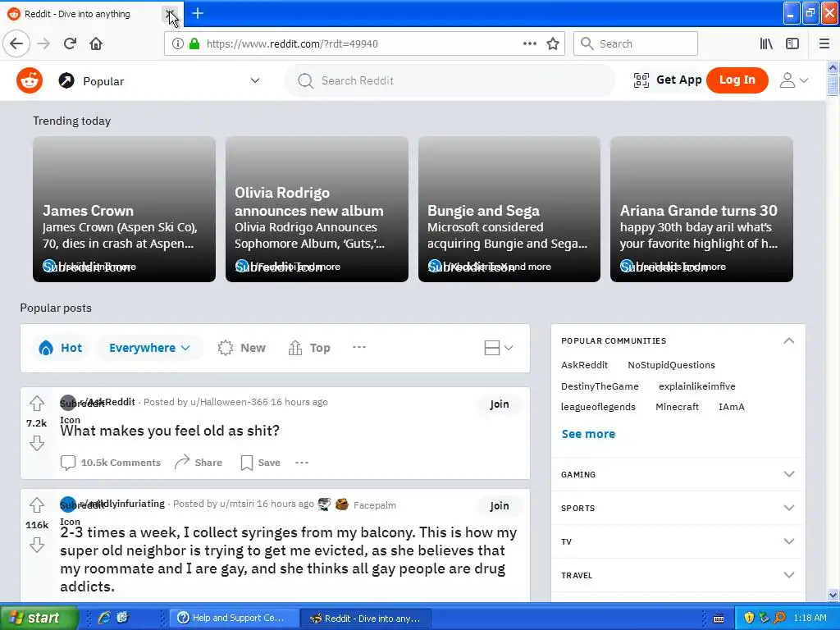Image resolution: width=840 pixels, height=630 pixels.
Task: Open the card view layout dropdown
Action: point(499,348)
